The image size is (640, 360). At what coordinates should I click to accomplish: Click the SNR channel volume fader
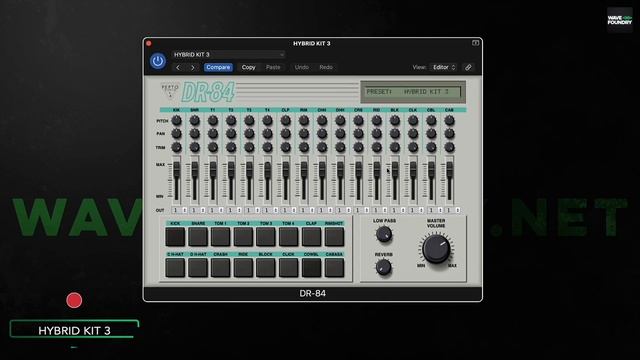coord(195,169)
